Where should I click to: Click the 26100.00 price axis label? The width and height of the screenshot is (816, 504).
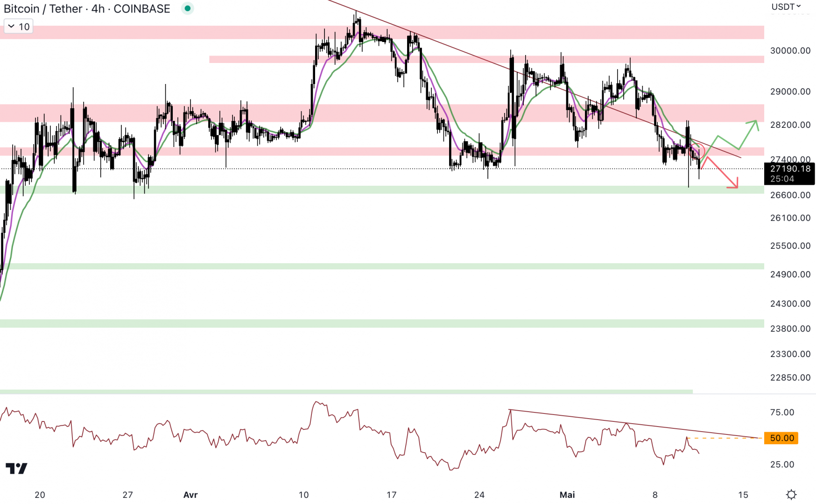790,218
